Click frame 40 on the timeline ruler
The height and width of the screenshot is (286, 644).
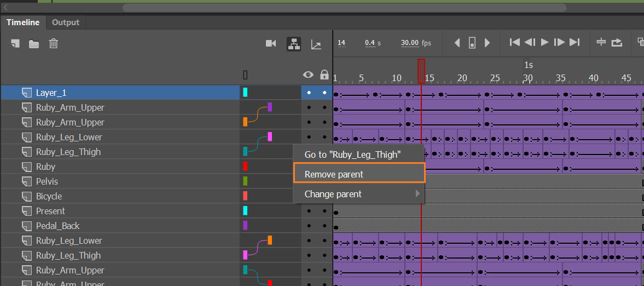(594, 78)
